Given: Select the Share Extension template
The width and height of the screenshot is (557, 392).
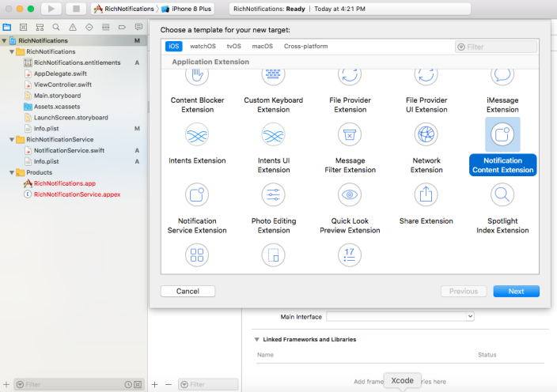Looking at the screenshot, I should point(426,204).
